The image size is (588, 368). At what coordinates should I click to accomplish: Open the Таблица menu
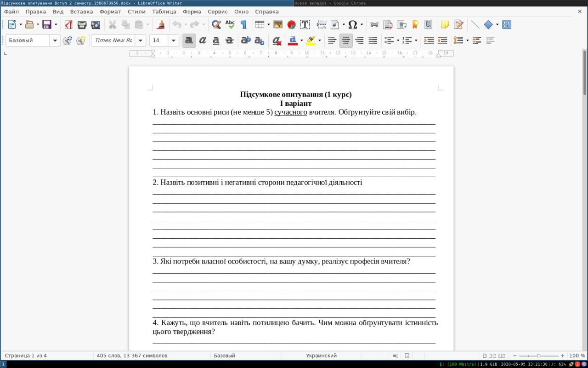(x=164, y=11)
